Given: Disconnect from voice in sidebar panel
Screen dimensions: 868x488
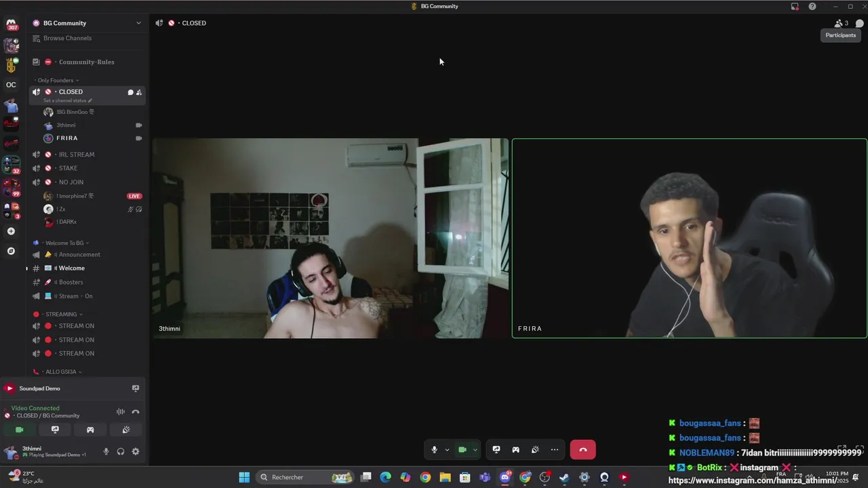Looking at the screenshot, I should pos(136,411).
